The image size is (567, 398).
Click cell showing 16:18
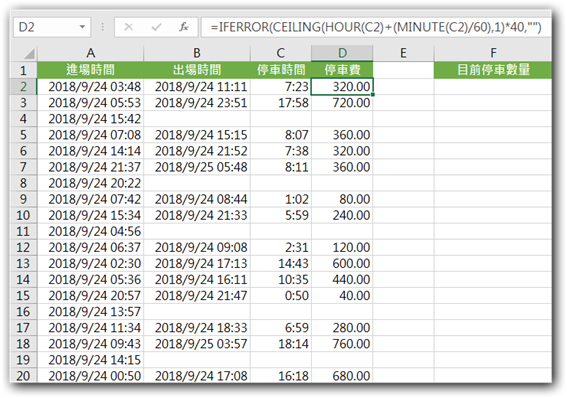click(x=281, y=376)
